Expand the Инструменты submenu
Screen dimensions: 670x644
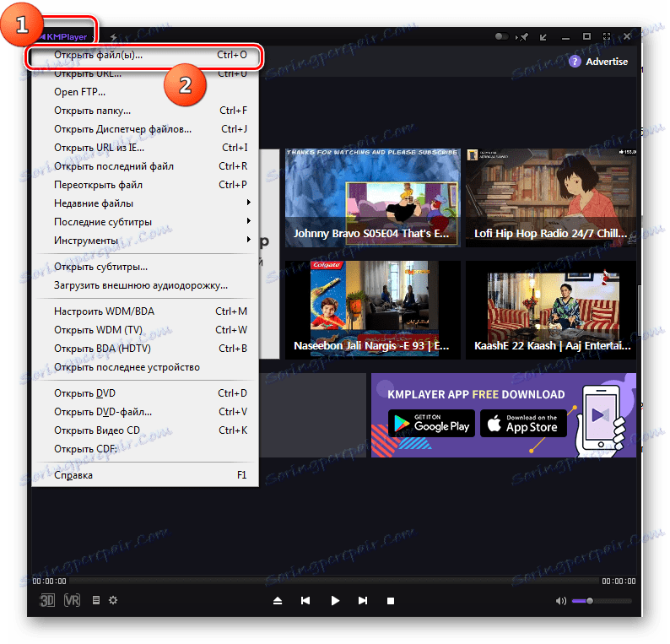point(145,241)
